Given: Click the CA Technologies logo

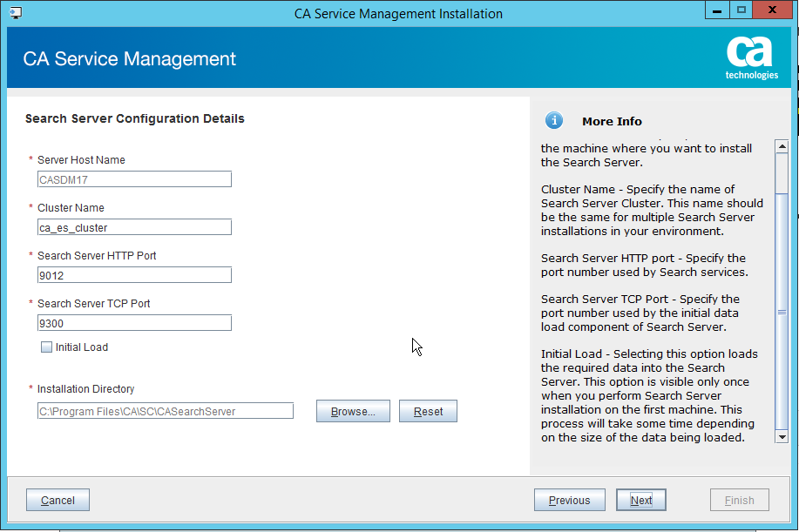Looking at the screenshot, I should coord(751,58).
